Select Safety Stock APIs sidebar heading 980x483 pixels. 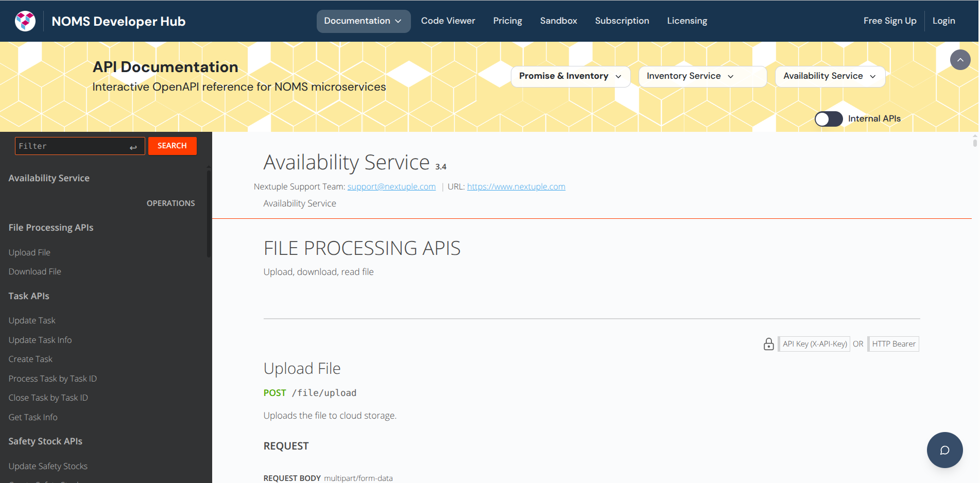(45, 441)
